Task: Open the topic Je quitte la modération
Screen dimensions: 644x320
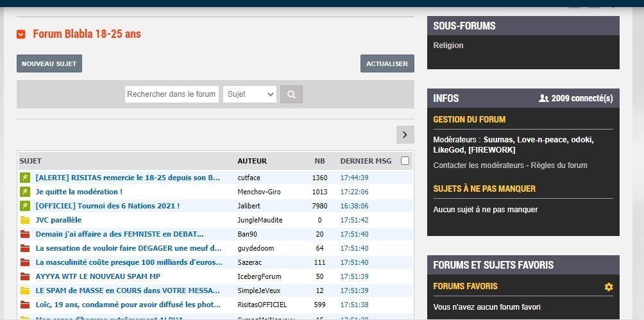Action: [x=79, y=192]
